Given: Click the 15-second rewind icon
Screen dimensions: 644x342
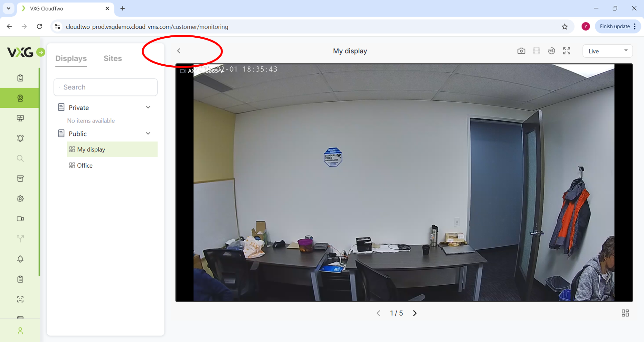Looking at the screenshot, I should 551,51.
